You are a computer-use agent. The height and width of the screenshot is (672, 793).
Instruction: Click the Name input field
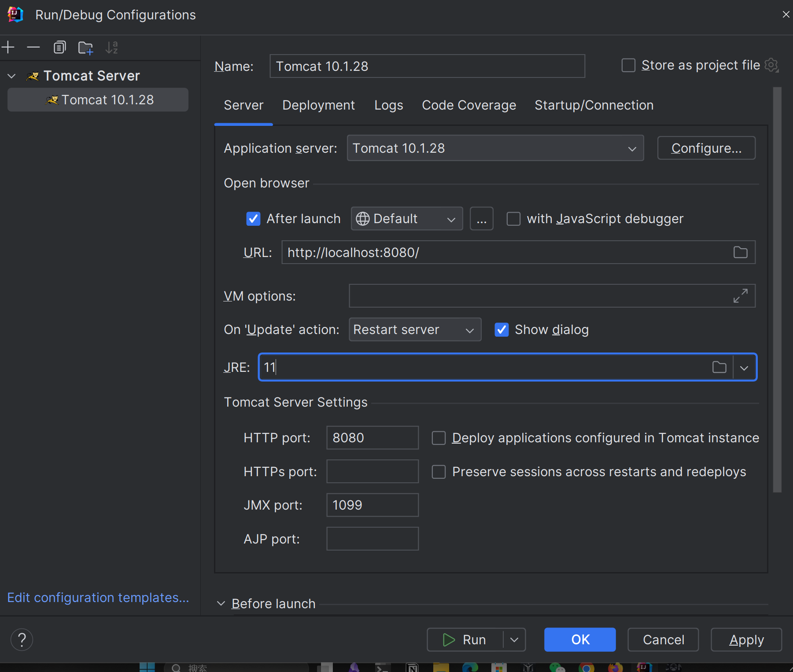tap(427, 66)
